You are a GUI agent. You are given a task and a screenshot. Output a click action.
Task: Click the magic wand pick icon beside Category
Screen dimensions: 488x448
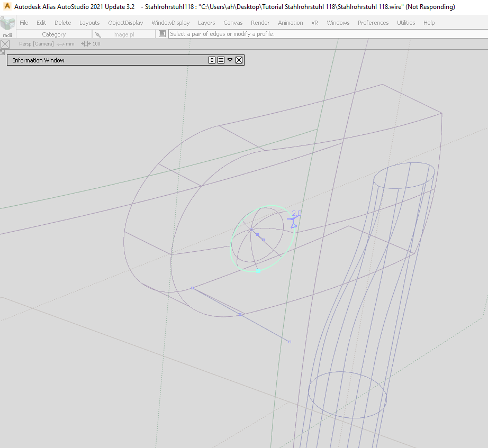click(97, 33)
